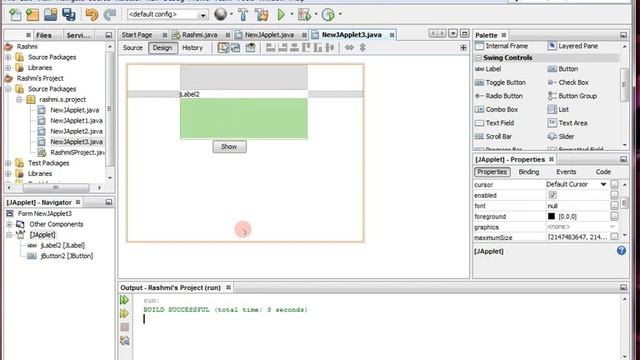Screen dimensions: 640x360
Task: Re-run project from Output panel icon
Action: [x=124, y=300]
